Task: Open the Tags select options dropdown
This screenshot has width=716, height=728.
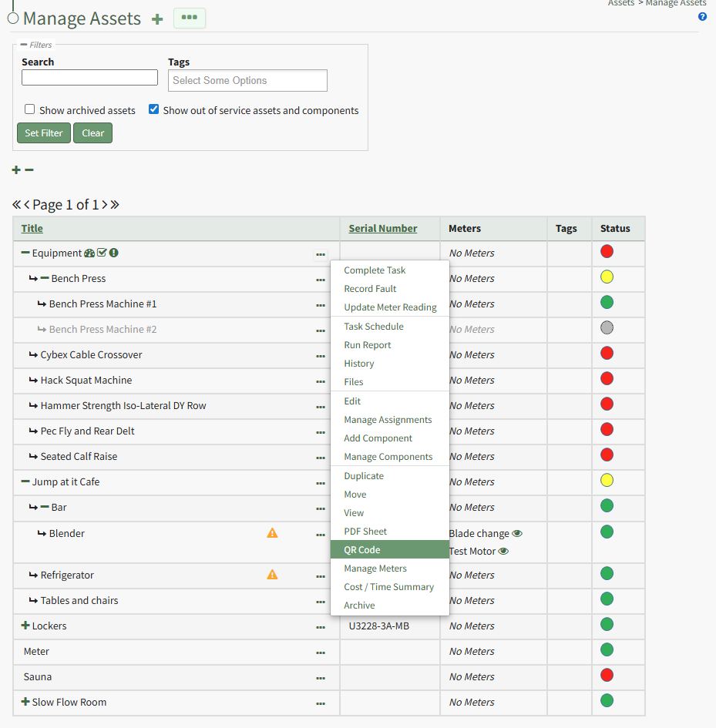Action: 247,80
